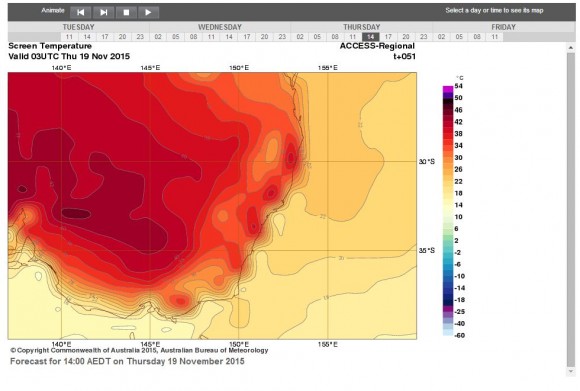The width and height of the screenshot is (580, 391).
Task: Choose Tuesday 23 time slot
Action: click(x=140, y=37)
